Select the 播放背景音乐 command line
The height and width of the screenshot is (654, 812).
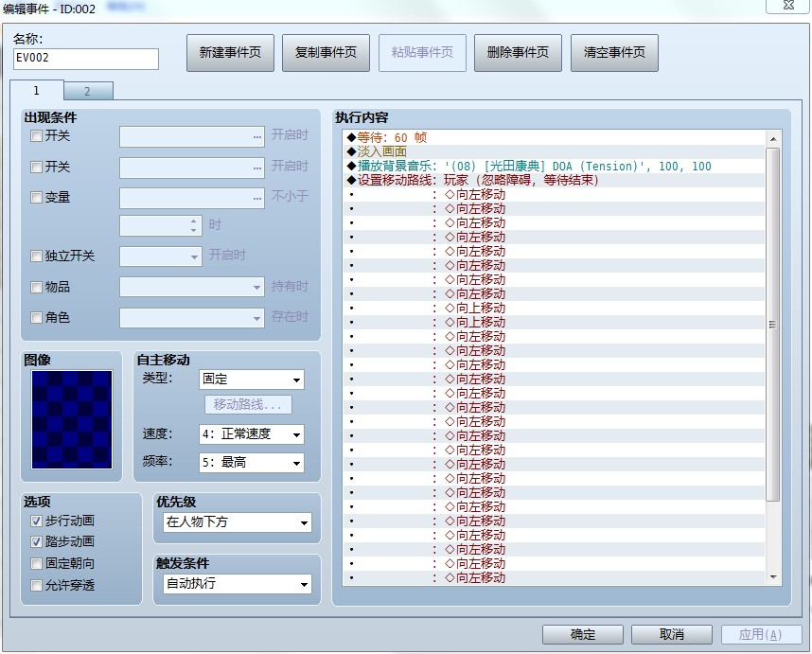click(554, 167)
